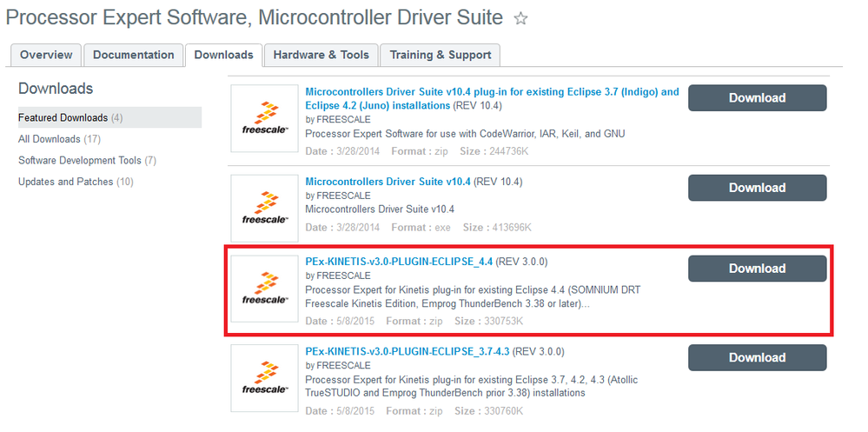Image resolution: width=868 pixels, height=432 pixels.
Task: Click Freescale logo of v10.4 Eclipse plug-in
Action: point(265,118)
